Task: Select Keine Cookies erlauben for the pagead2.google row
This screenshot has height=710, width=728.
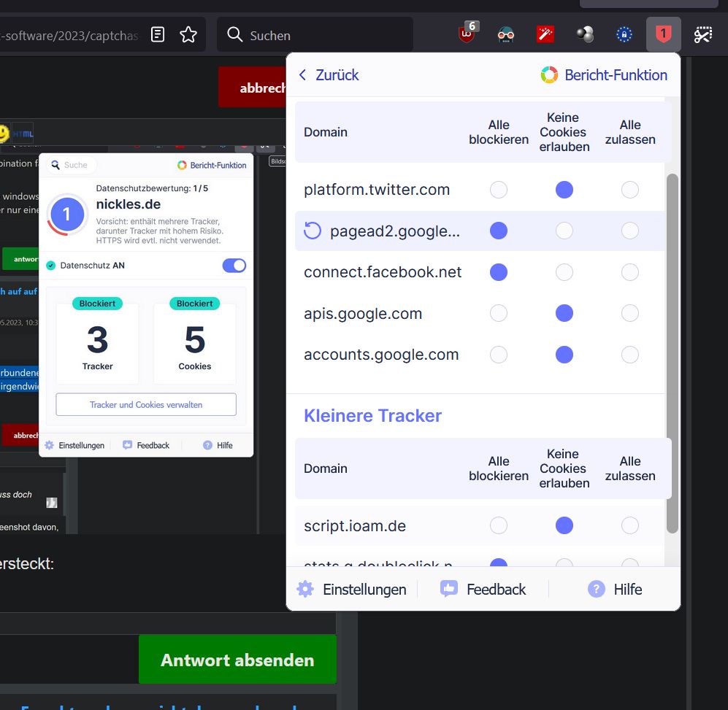Action: (564, 231)
